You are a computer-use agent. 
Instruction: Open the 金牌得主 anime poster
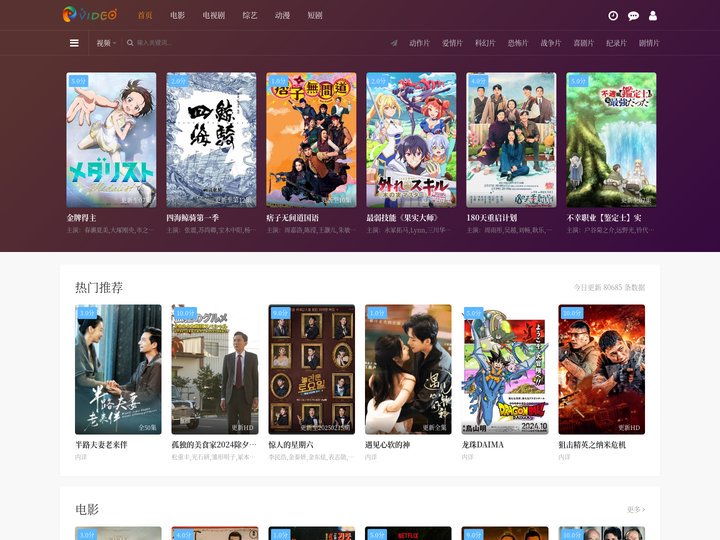click(x=111, y=140)
